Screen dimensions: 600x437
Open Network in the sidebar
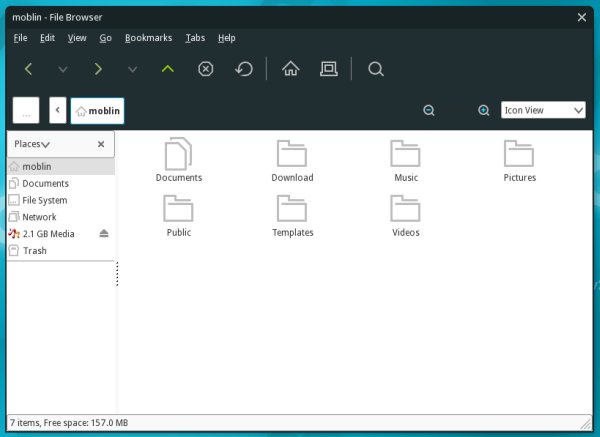click(61, 217)
